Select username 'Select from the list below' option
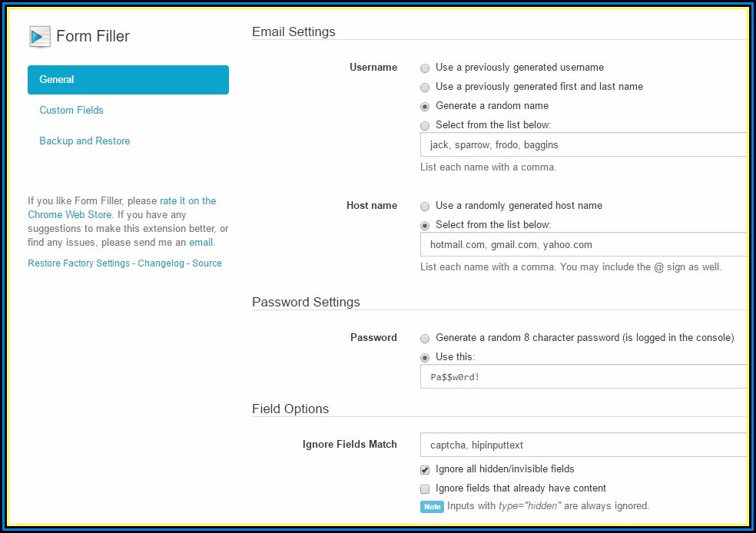756x533 pixels. click(425, 125)
